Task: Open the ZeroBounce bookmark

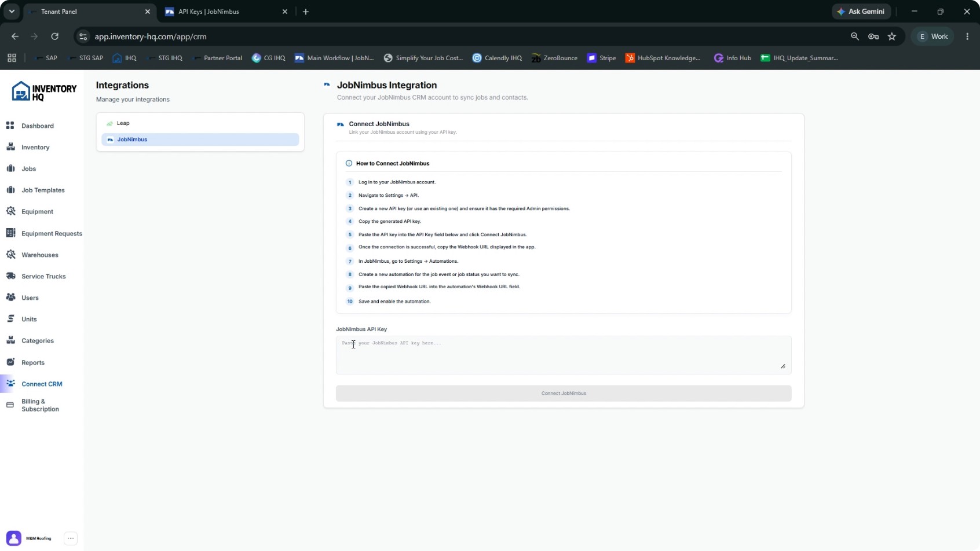Action: (x=554, y=58)
